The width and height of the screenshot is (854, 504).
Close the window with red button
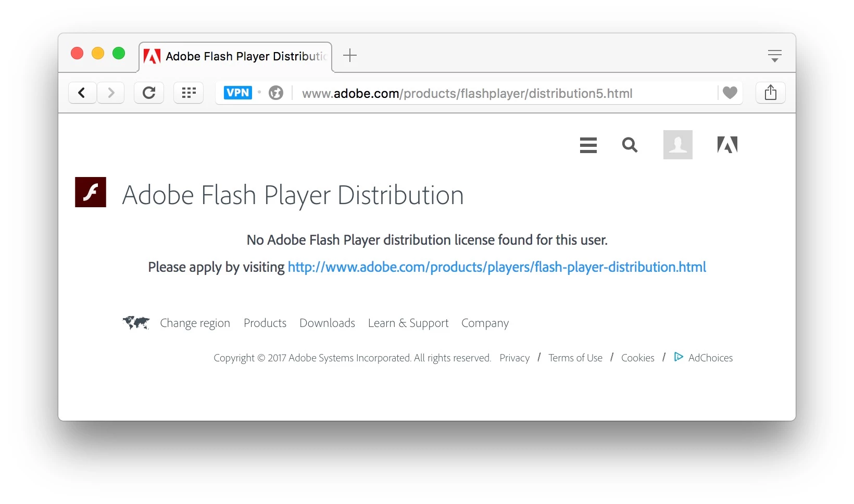77,53
